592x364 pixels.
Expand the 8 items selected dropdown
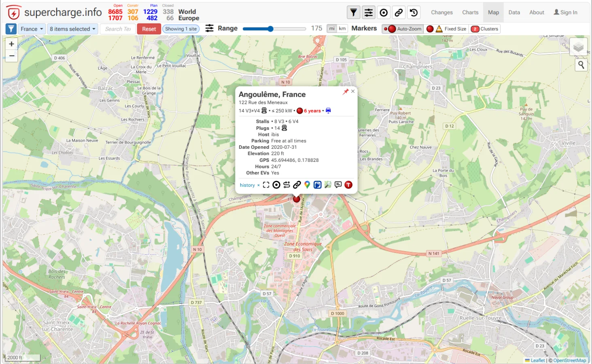(72, 29)
